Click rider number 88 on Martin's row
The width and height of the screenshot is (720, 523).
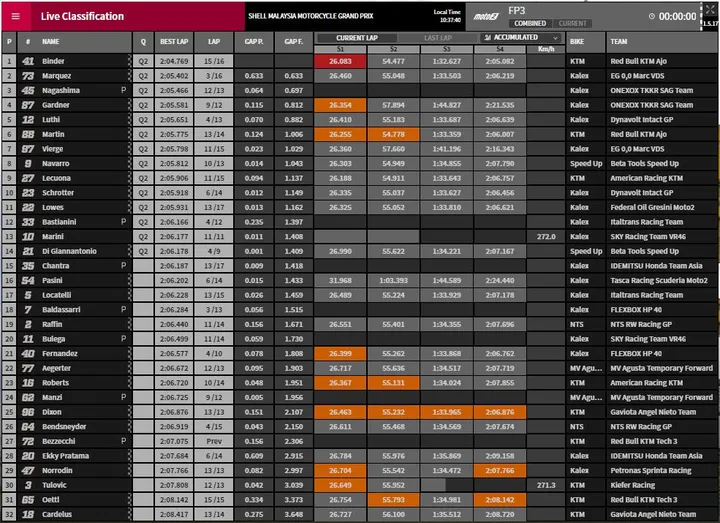click(x=28, y=134)
